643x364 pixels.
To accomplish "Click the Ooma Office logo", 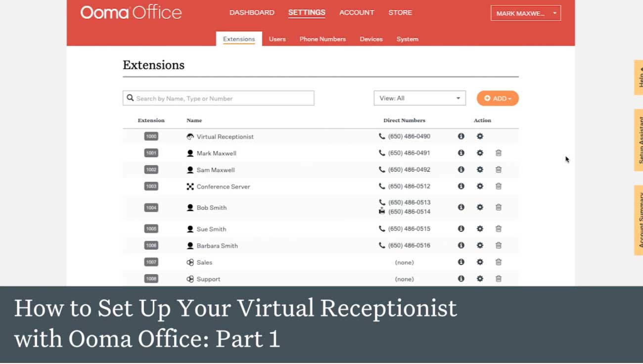I will coord(131,13).
